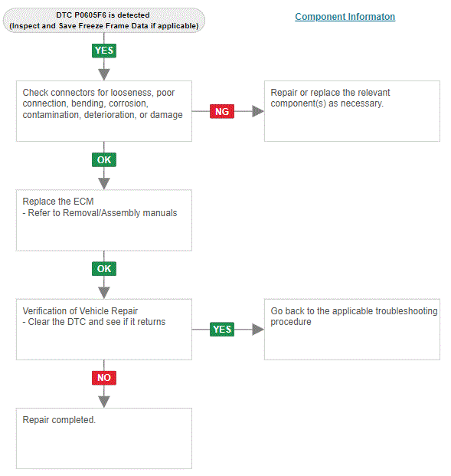Select the Replace the ECM box

tap(104, 220)
